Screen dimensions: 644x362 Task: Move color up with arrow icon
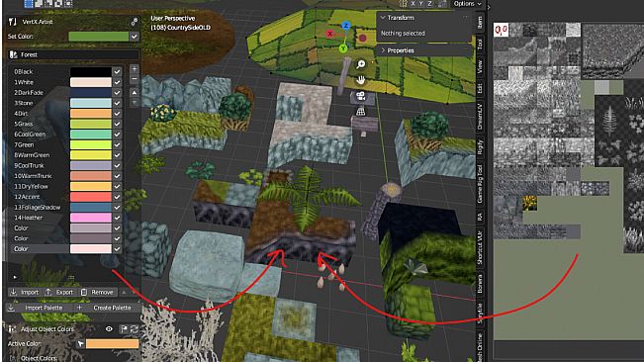(134, 93)
